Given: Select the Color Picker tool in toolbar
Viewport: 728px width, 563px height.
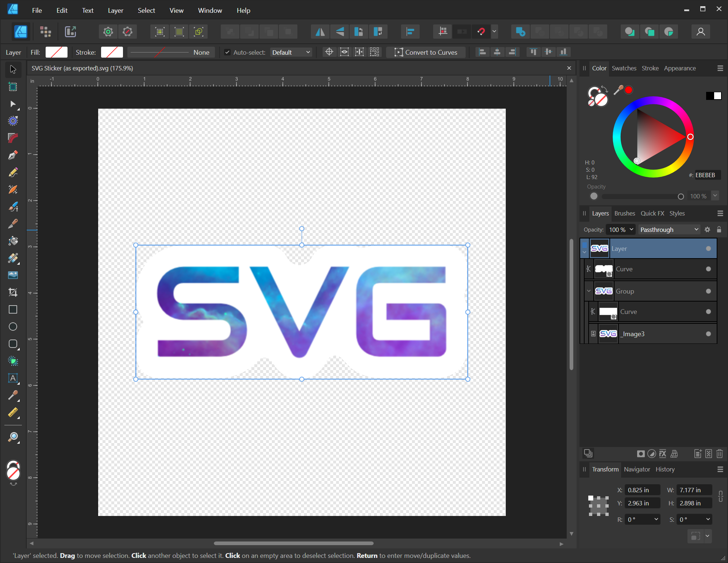Looking at the screenshot, I should point(13,395).
